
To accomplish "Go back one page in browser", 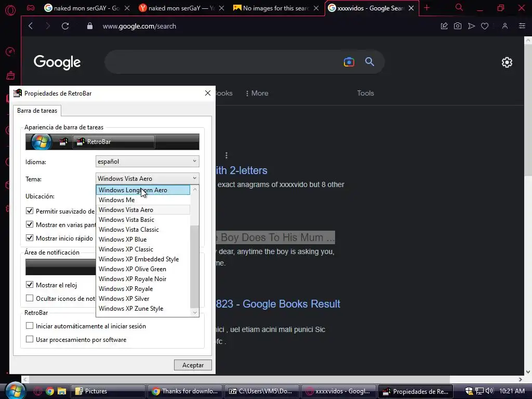I will pos(31,26).
